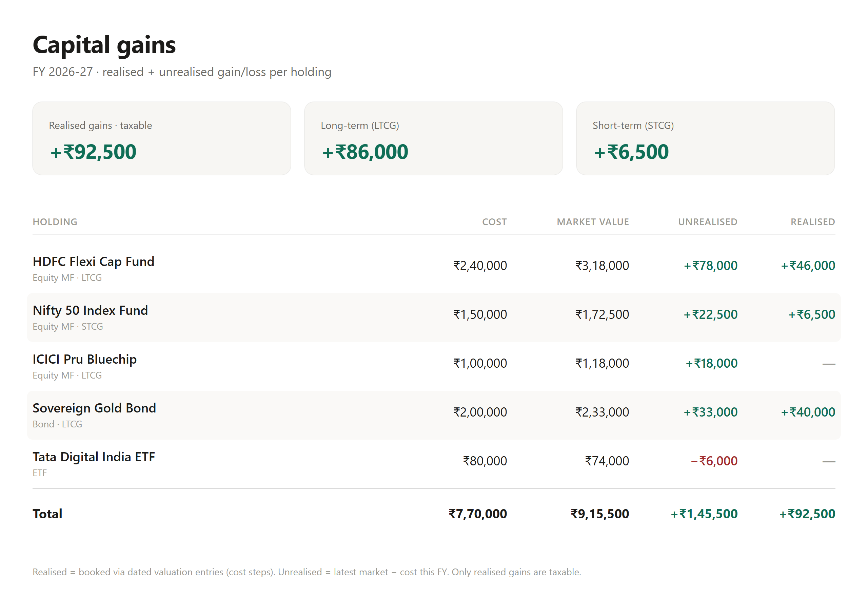Click the unrealised loss −₹6,000
Screen dimensions: 868x597
(x=714, y=461)
